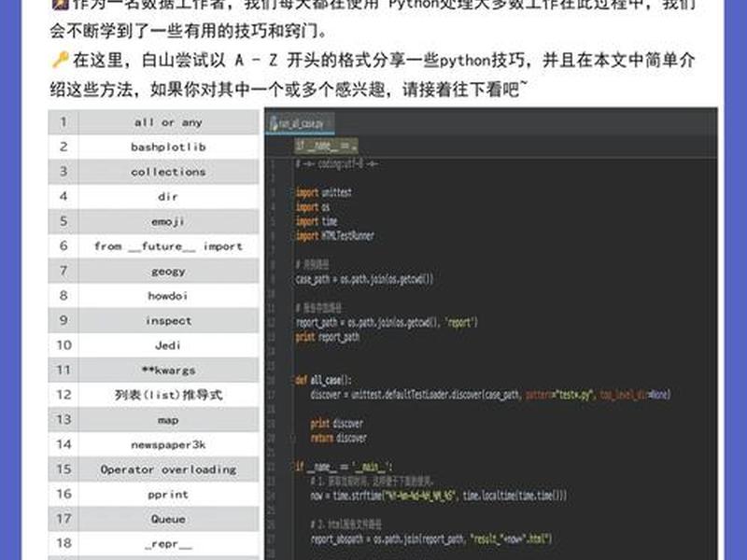Click the 'case_path = os.path.join' code line
The width and height of the screenshot is (747, 560).
tap(364, 278)
